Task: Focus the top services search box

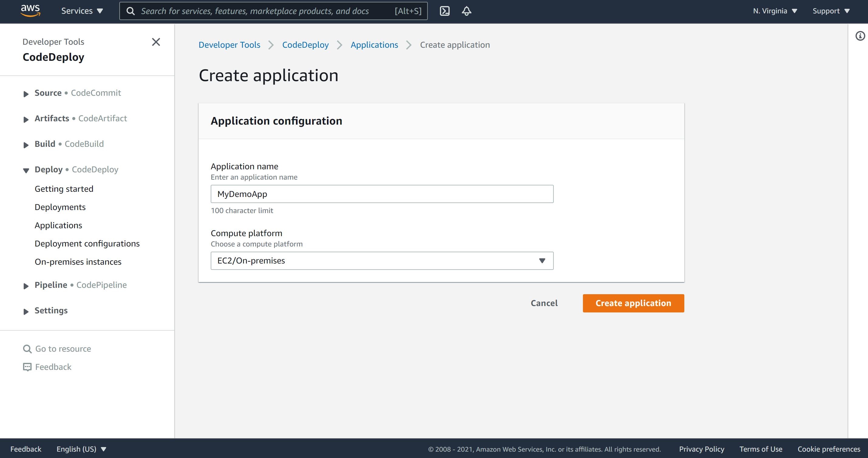Action: click(x=274, y=11)
